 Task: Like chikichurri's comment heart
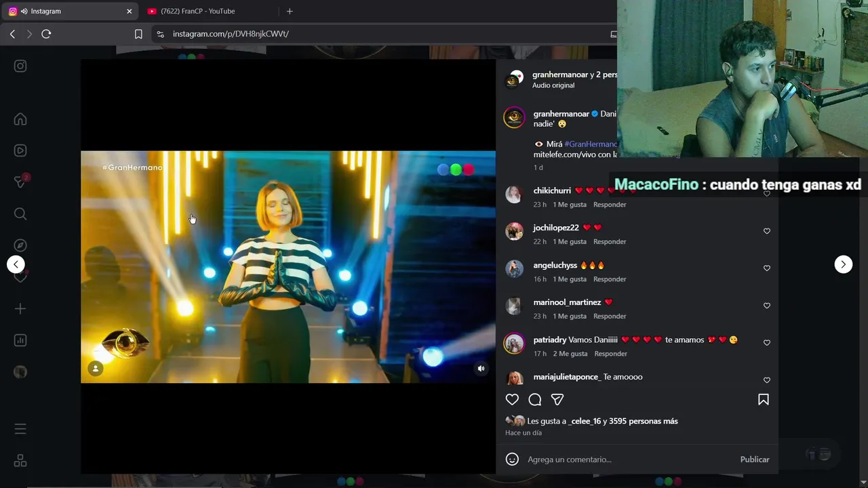(767, 194)
